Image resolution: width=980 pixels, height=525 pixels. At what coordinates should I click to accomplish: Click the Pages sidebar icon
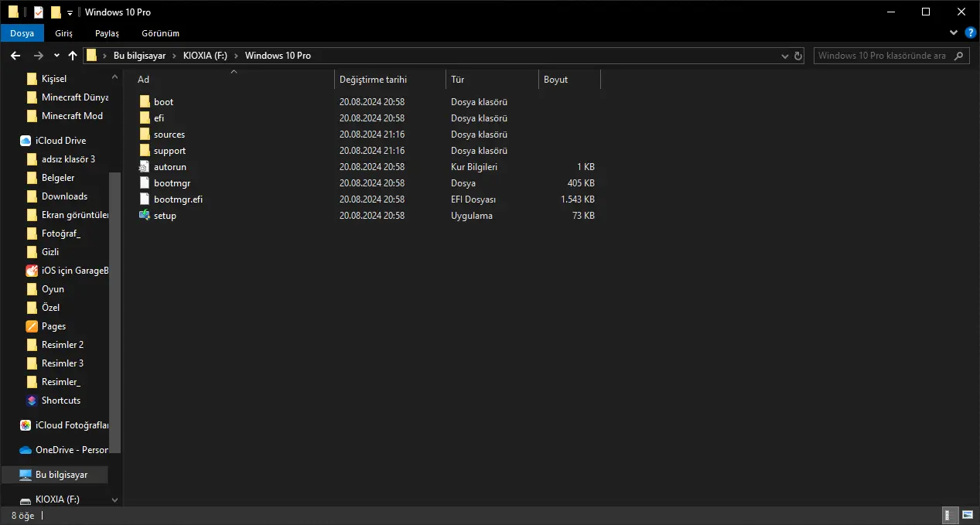tap(32, 326)
